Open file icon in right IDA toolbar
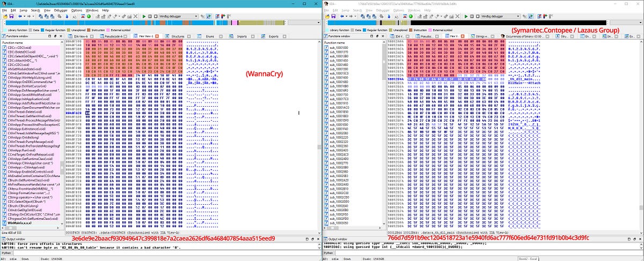This screenshot has height=261, width=644. pyautogui.click(x=327, y=16)
